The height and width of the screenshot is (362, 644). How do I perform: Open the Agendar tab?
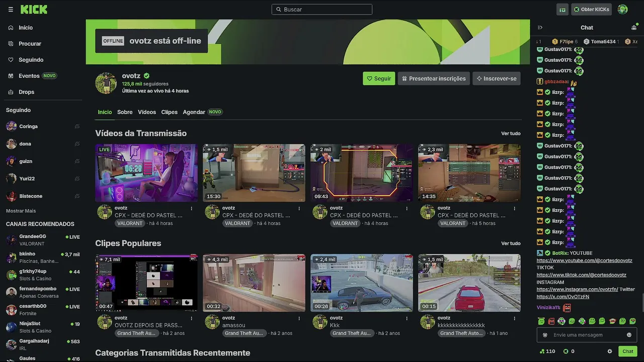[x=202, y=112]
